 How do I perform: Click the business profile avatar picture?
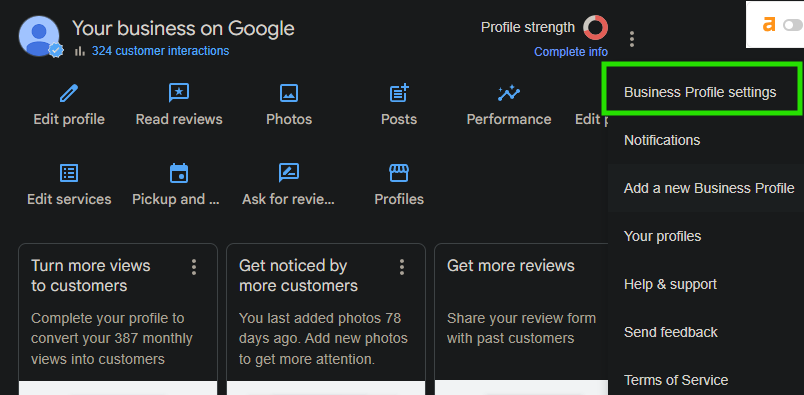click(x=38, y=35)
